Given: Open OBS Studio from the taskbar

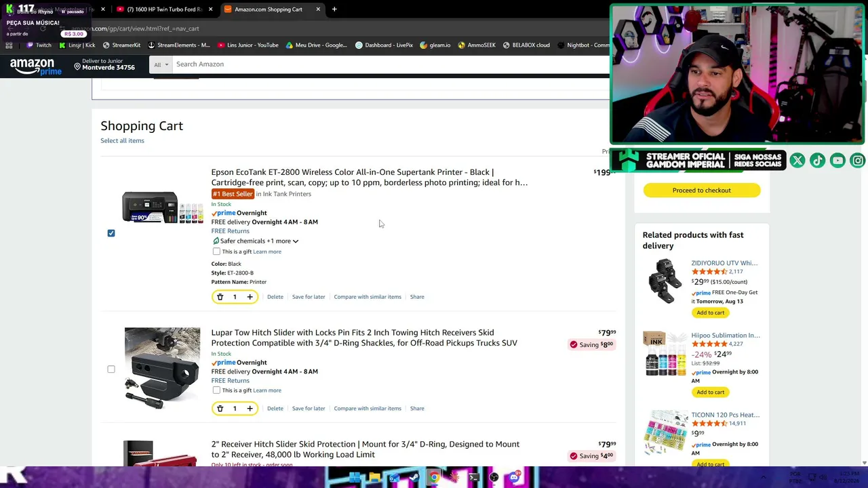Looking at the screenshot, I should [494, 478].
